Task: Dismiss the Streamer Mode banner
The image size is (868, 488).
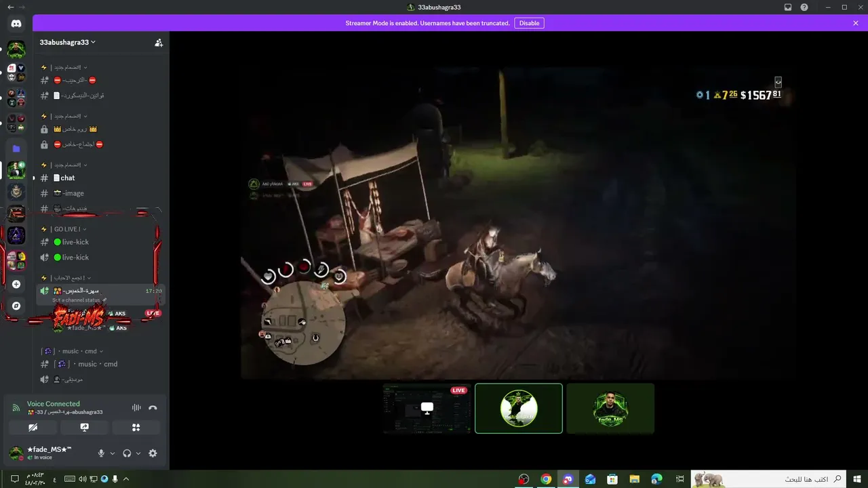Action: click(x=856, y=23)
